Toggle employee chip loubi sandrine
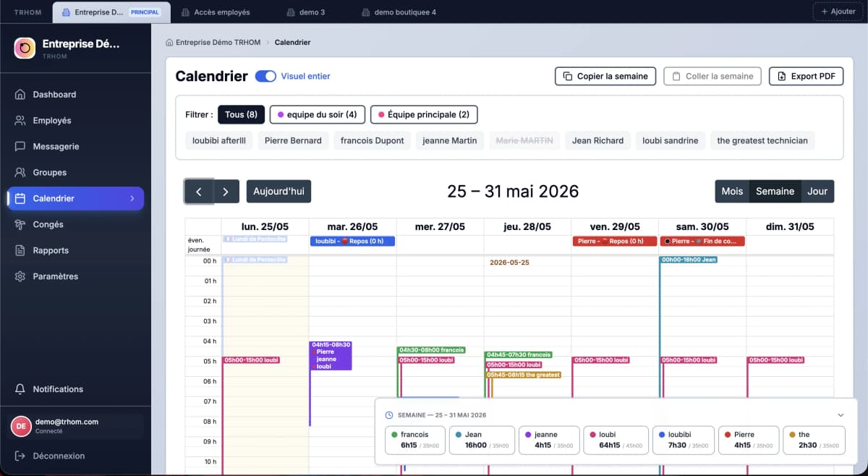Image resolution: width=868 pixels, height=476 pixels. 671,140
